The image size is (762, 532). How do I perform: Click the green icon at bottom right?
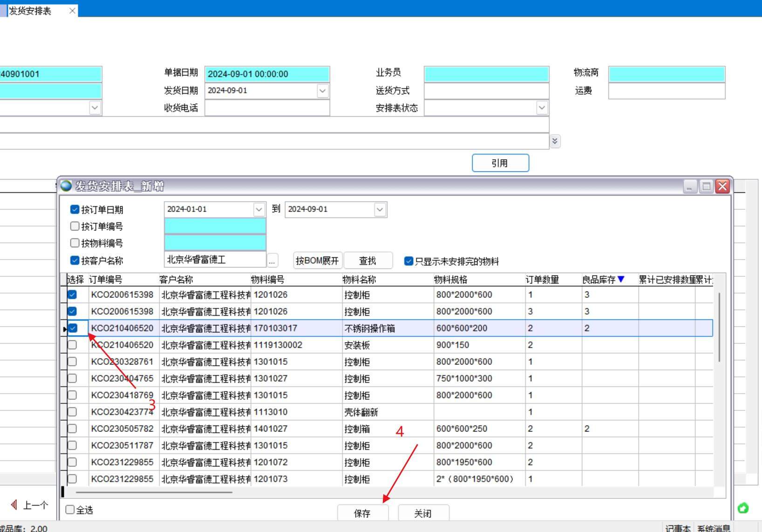pos(743,508)
